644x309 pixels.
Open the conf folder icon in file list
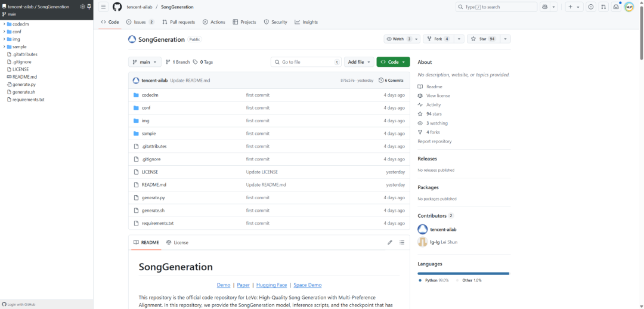pos(137,107)
